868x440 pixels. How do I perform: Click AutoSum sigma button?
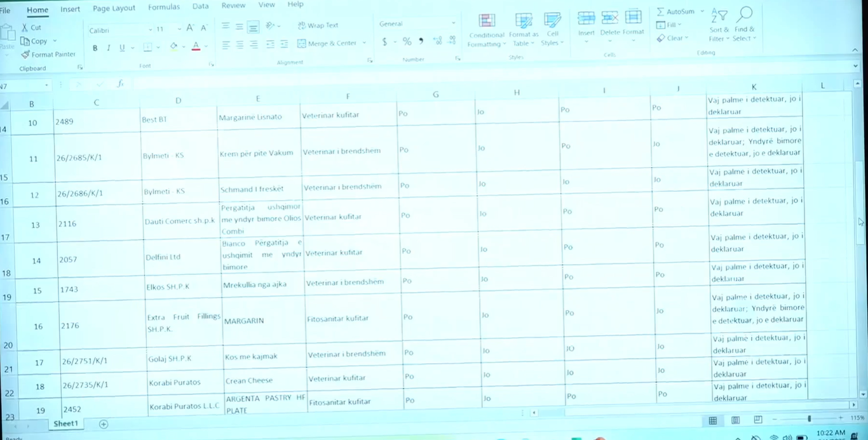coord(675,11)
